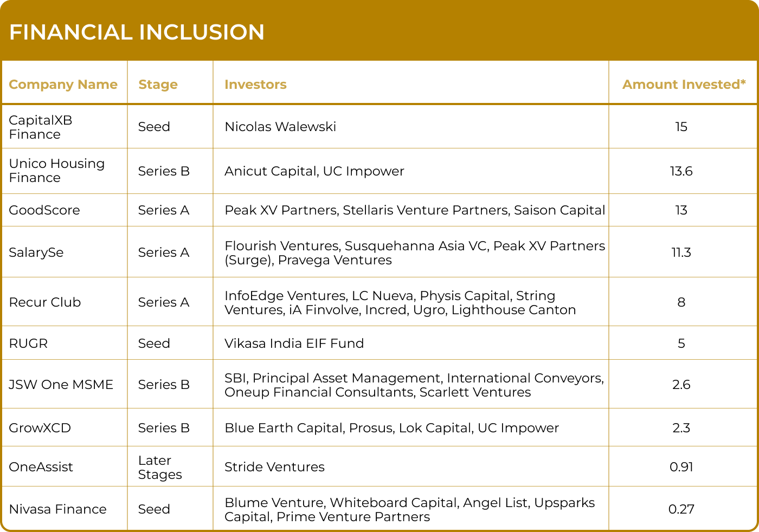Image resolution: width=759 pixels, height=532 pixels.
Task: Select the Company Name column header
Action: pyautogui.click(x=63, y=85)
